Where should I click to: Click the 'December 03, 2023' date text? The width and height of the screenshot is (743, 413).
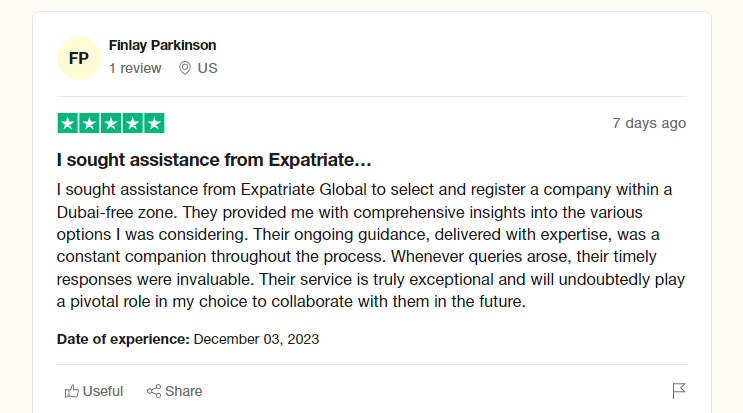click(x=256, y=339)
